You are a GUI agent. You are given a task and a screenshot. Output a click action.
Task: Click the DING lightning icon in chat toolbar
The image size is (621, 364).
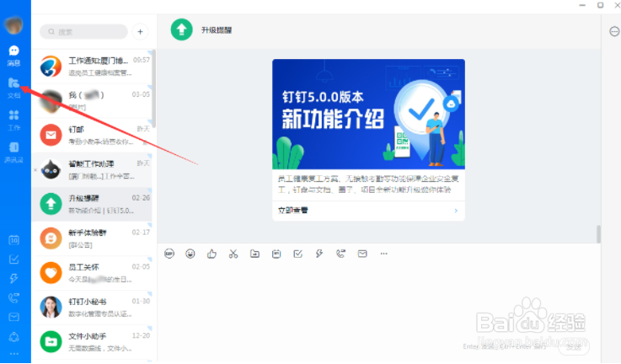319,254
